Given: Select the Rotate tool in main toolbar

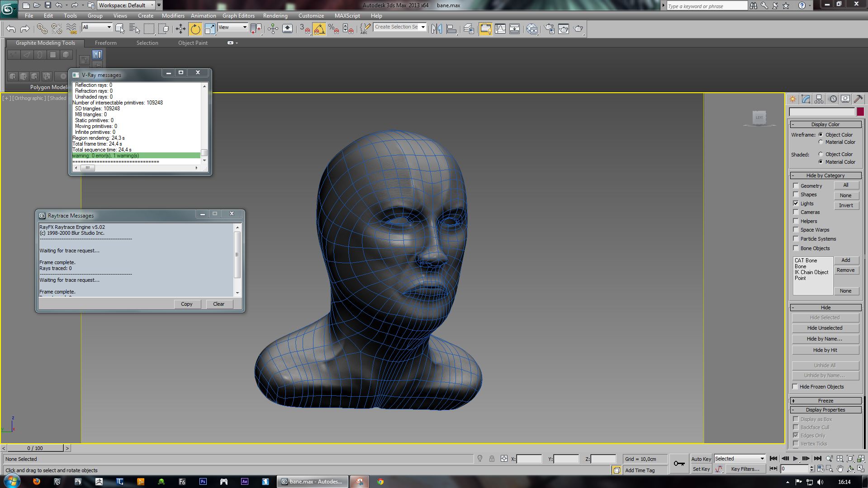Looking at the screenshot, I should point(195,29).
